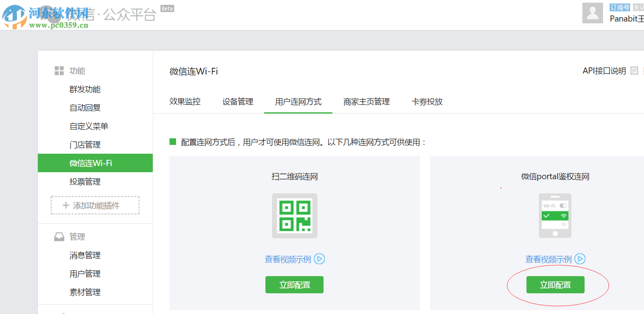Open the 卡券投放 tab
Image resolution: width=644 pixels, height=314 pixels.
pos(427,101)
